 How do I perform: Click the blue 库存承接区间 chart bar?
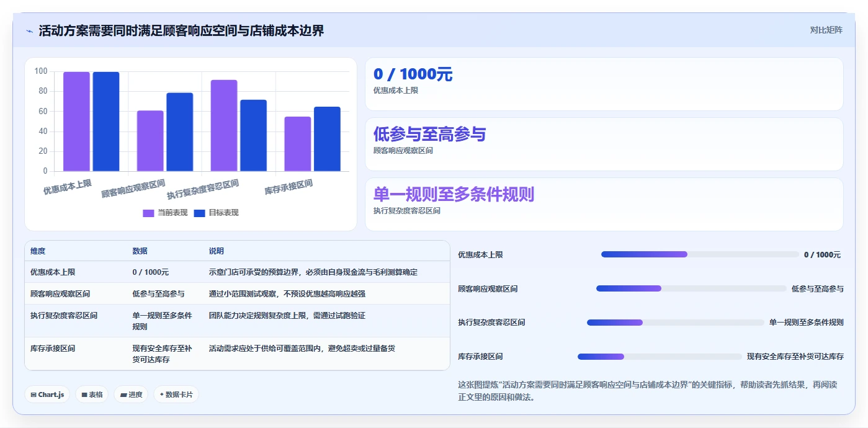pyautogui.click(x=327, y=139)
